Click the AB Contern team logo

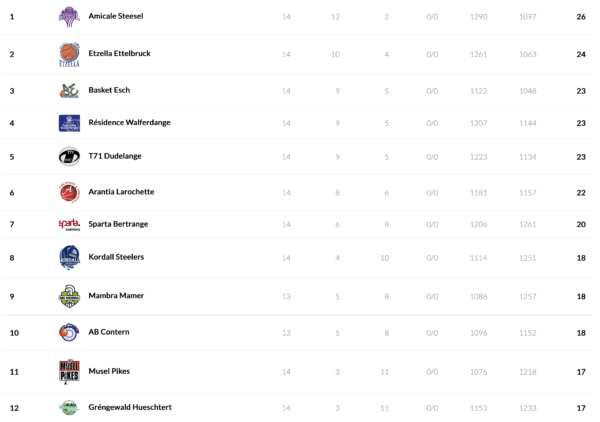click(x=68, y=331)
